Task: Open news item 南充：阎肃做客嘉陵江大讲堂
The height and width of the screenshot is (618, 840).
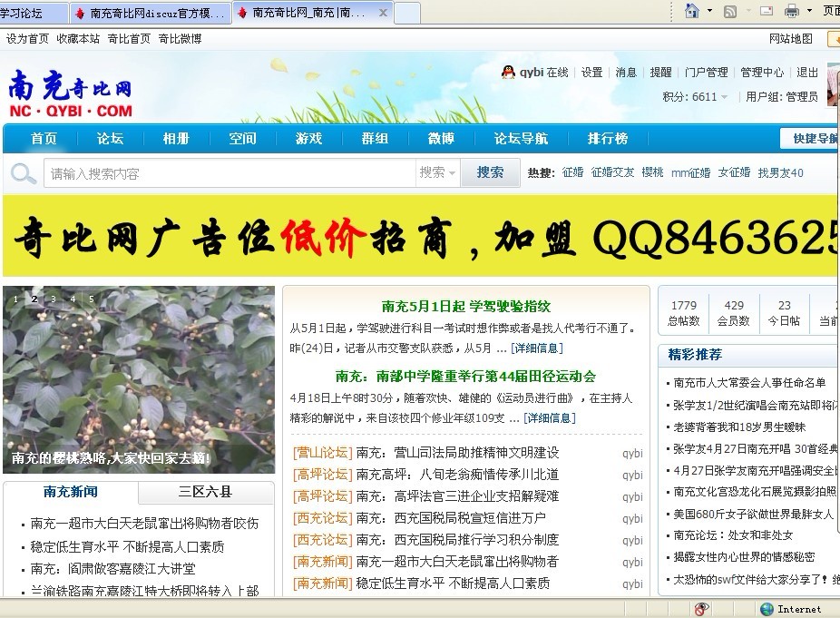Action: pyautogui.click(x=113, y=569)
